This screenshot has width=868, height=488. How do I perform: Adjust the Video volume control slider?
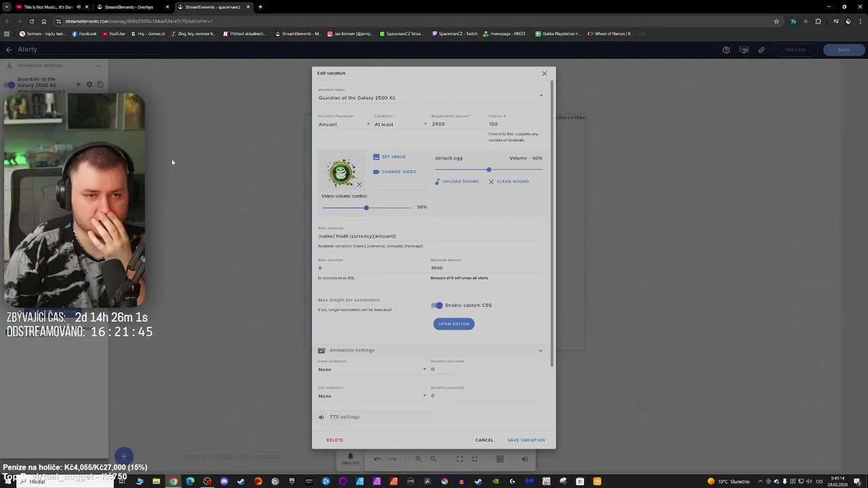point(366,207)
